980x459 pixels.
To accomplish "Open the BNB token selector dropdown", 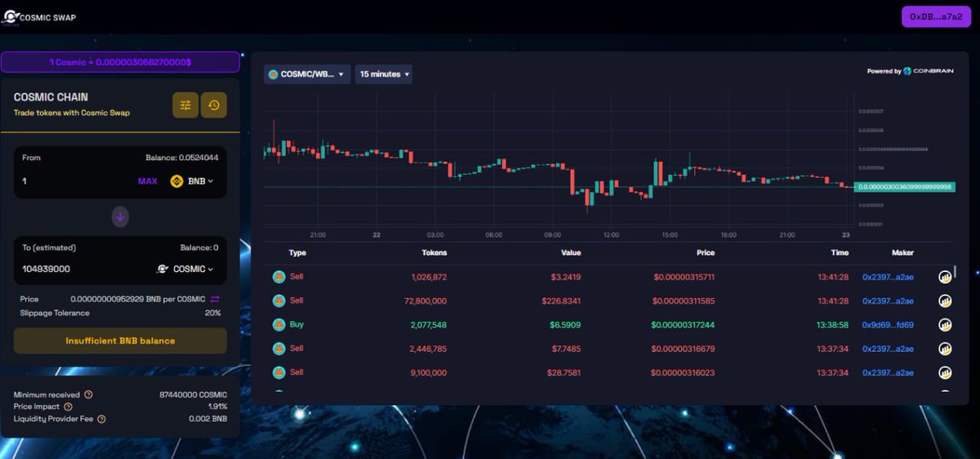I will (x=193, y=181).
